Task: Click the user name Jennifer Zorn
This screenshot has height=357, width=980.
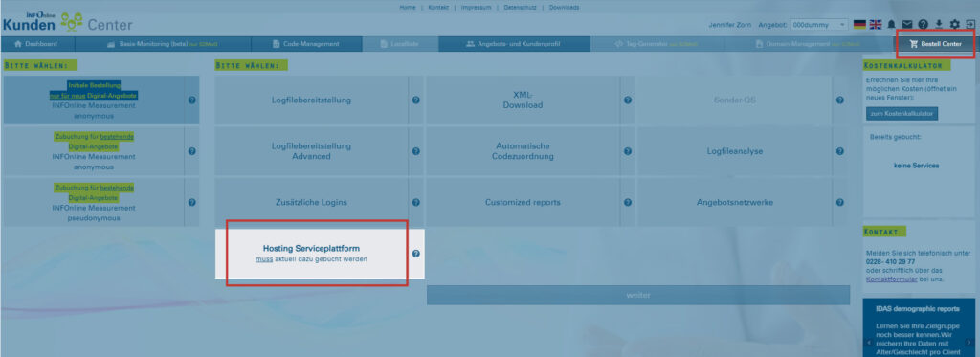Action: 730,25
